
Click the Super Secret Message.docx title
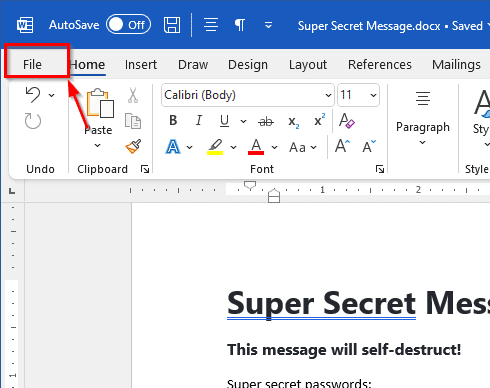tap(369, 26)
